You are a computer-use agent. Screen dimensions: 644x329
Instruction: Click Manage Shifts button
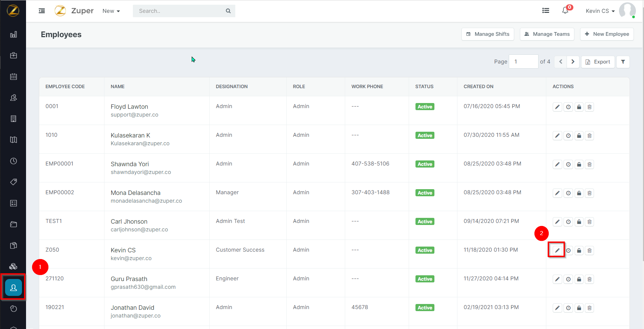click(487, 34)
